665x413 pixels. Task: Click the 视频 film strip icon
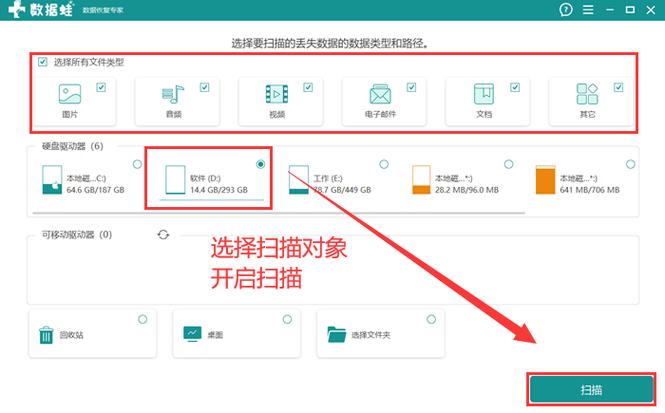pyautogui.click(x=277, y=94)
